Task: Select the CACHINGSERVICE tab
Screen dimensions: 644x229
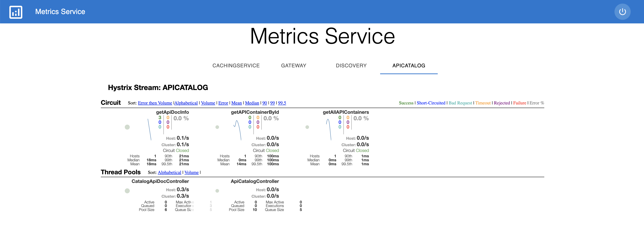Action: click(236, 65)
